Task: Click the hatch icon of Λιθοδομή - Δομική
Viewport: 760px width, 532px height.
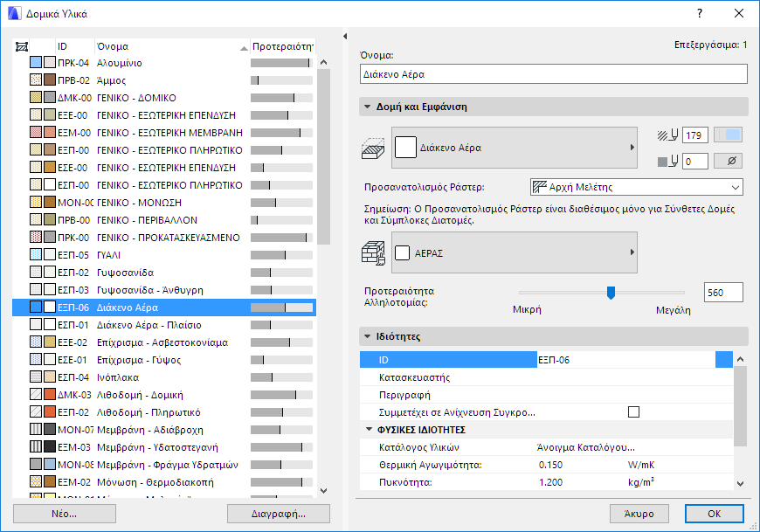Action: coord(36,394)
